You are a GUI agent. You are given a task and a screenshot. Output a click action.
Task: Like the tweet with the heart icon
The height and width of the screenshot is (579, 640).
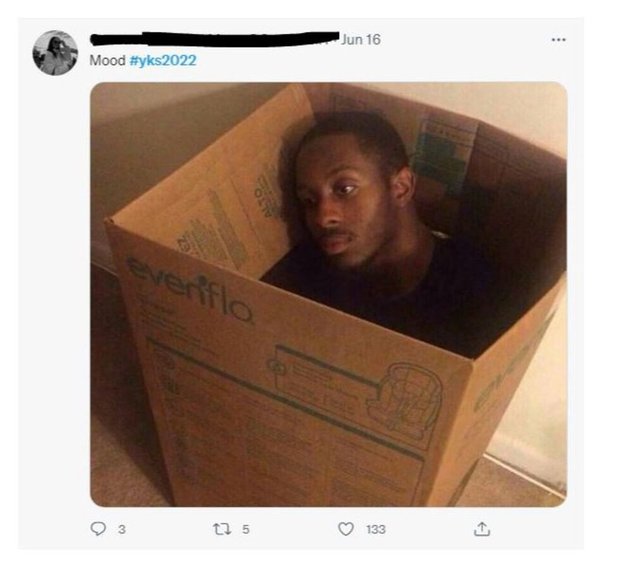[x=346, y=529]
